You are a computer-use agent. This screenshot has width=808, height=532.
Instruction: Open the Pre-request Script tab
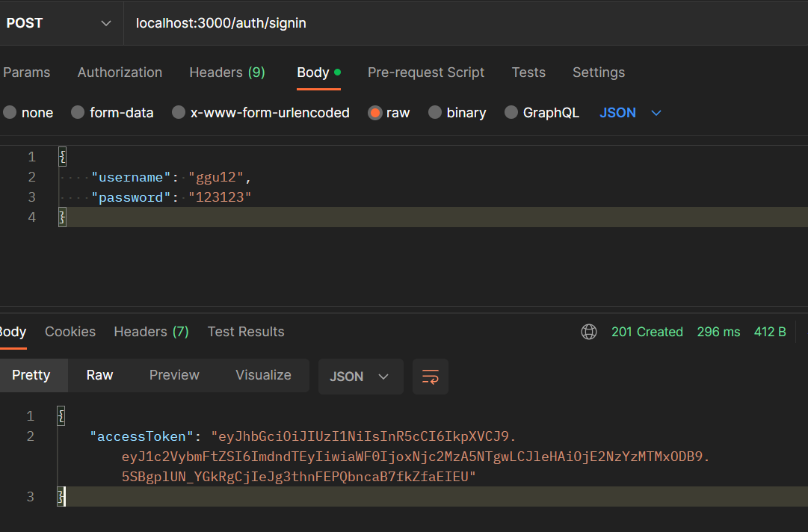click(x=425, y=72)
